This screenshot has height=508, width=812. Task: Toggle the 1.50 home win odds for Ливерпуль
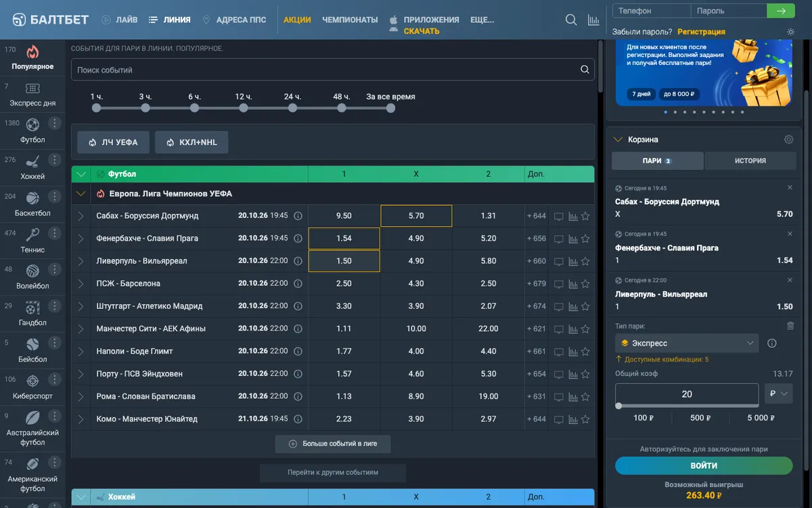point(344,261)
